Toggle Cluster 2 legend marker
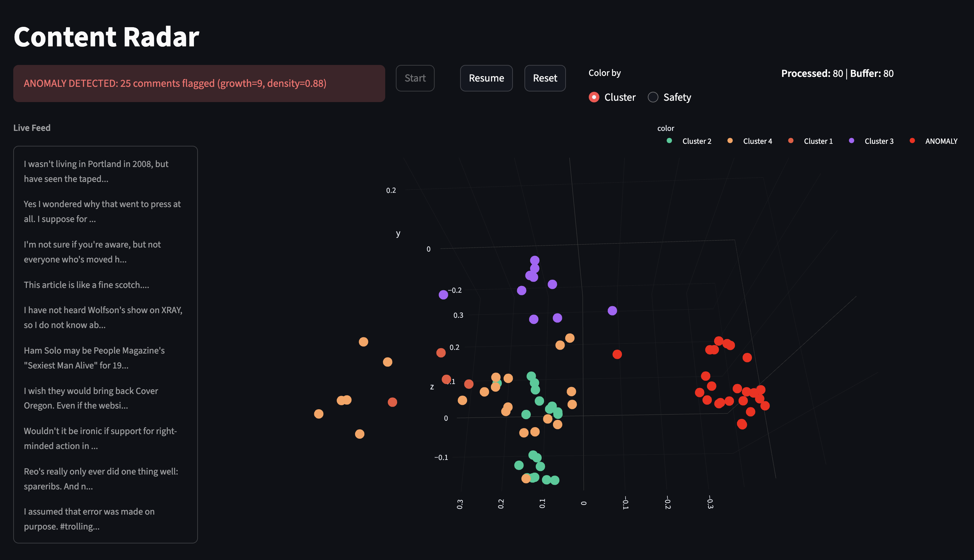This screenshot has width=974, height=560. (x=669, y=141)
